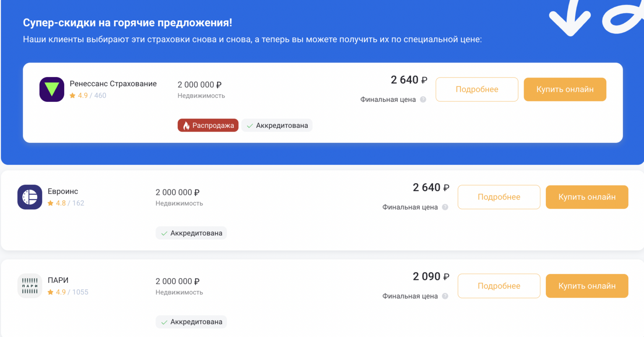Image resolution: width=644 pixels, height=337 pixels.
Task: Buy Евроинс policy with Купить онлайн
Action: [587, 197]
